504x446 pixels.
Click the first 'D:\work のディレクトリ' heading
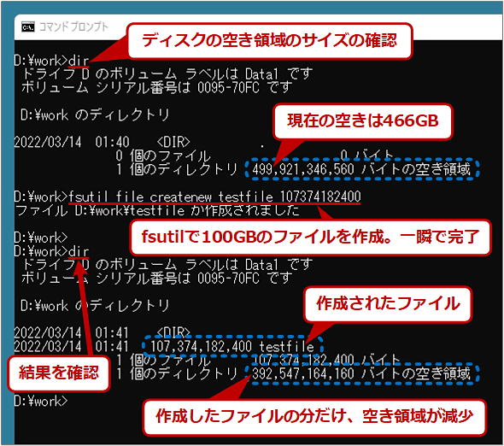95,114
